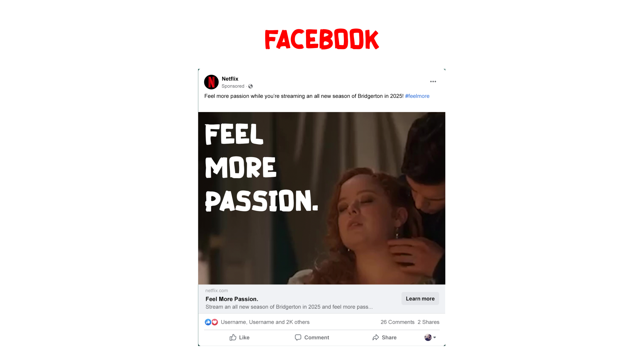Open list of Username and 2K others
644x362 pixels.
tap(265, 322)
